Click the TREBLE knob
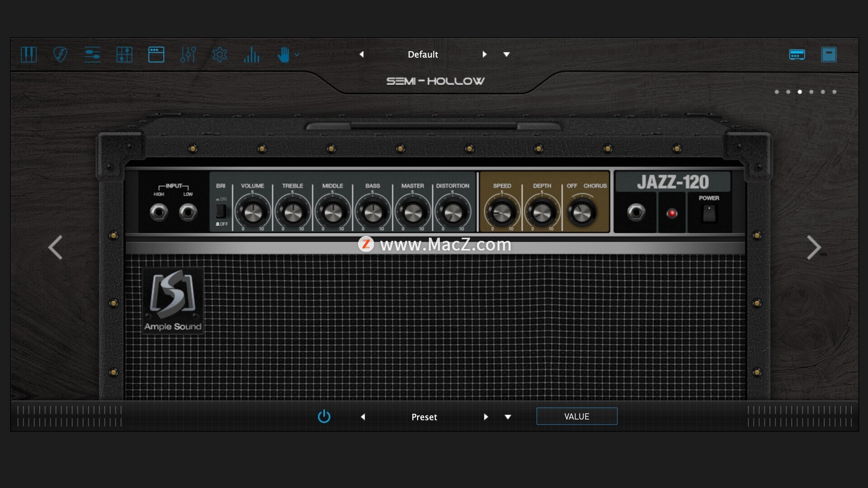868x488 pixels. 292,212
